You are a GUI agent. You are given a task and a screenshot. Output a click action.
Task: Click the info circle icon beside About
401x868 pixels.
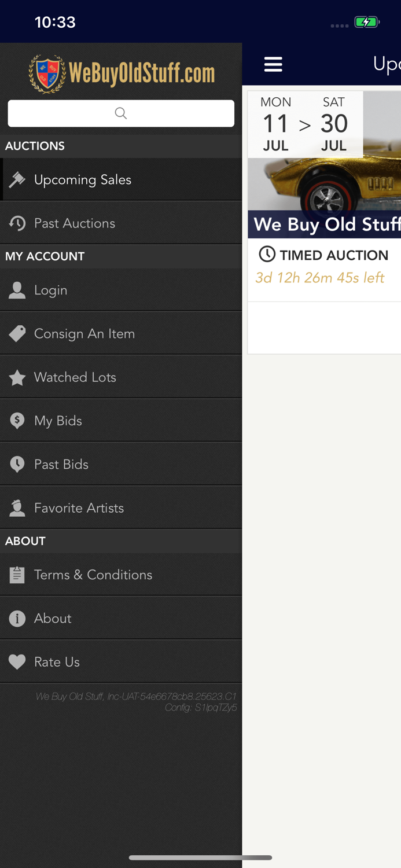pos(17,619)
